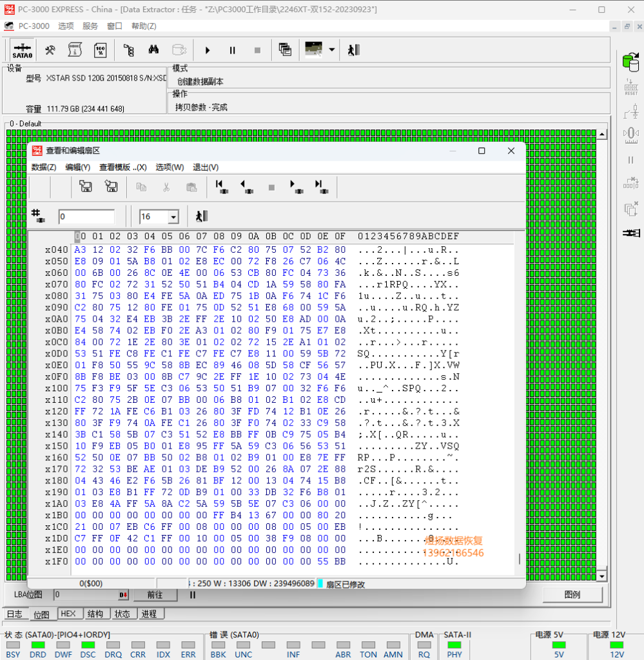This screenshot has height=660, width=644.
Task: Open the hammer and wrench tools icon
Action: point(50,50)
